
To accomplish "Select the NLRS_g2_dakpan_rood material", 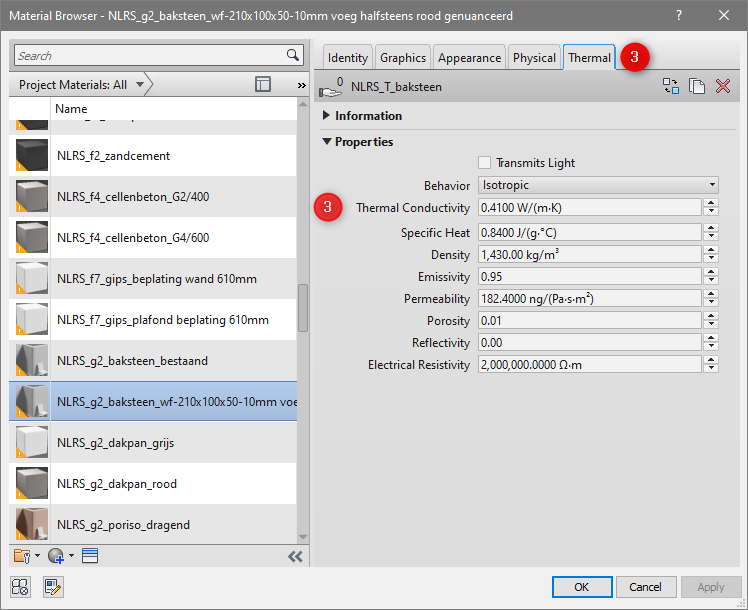I will coord(117,484).
